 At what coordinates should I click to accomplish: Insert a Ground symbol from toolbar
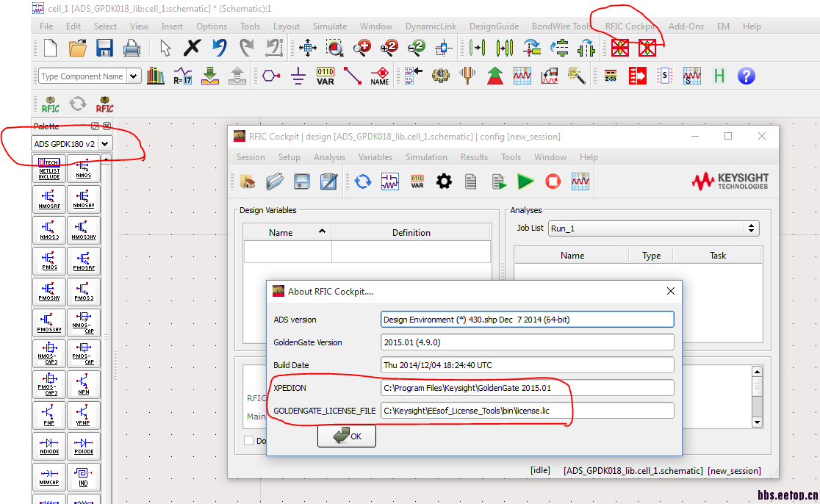(298, 76)
